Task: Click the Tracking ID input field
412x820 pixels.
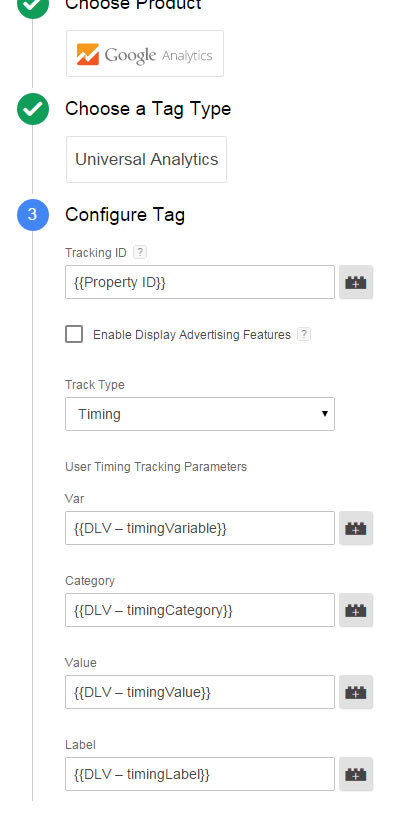Action: [x=200, y=282]
